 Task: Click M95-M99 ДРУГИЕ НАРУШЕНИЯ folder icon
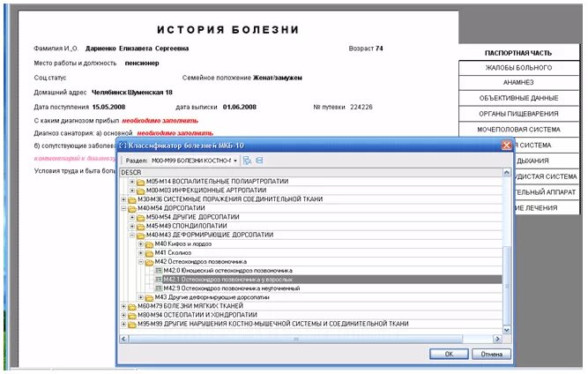(x=132, y=325)
